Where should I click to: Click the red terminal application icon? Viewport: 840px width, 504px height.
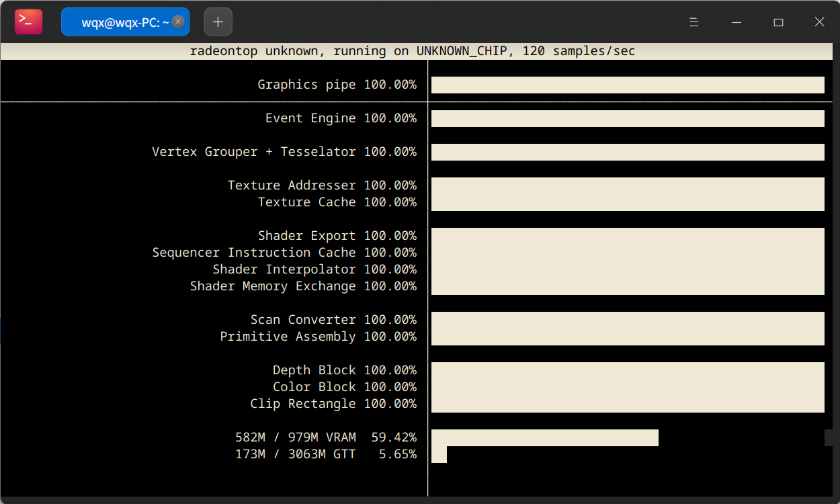(x=28, y=22)
